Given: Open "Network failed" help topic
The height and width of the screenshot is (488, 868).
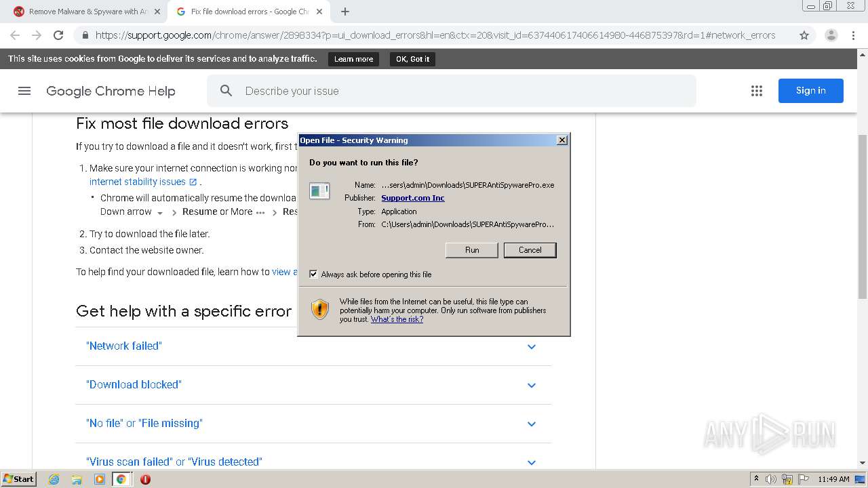Looking at the screenshot, I should point(124,346).
